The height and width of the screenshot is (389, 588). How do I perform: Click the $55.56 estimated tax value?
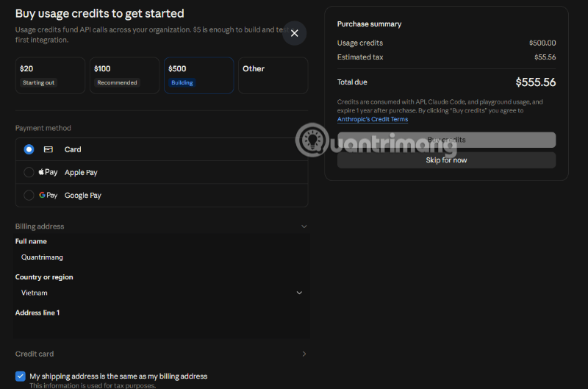click(545, 57)
